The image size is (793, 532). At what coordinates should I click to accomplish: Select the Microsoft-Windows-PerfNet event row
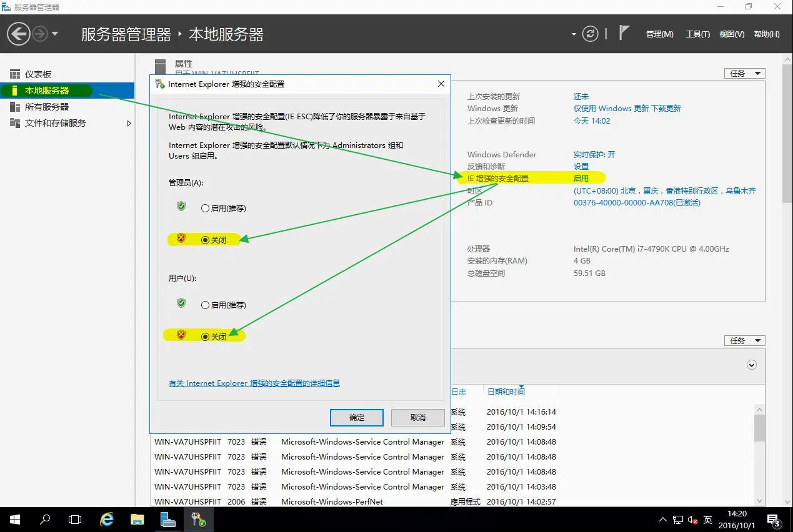click(452, 502)
